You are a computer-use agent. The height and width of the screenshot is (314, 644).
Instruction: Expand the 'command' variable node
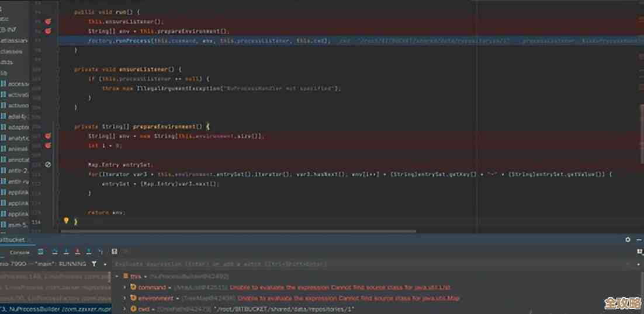pyautogui.click(x=125, y=287)
